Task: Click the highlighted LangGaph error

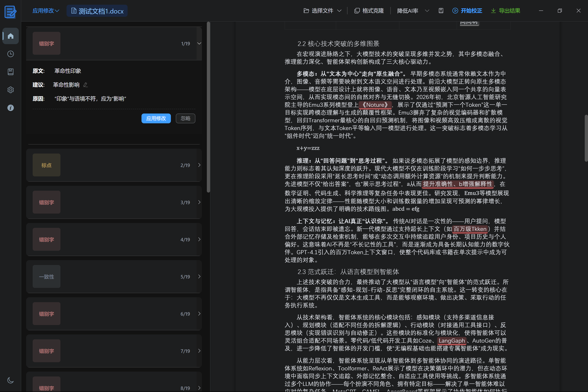Action: [452, 341]
